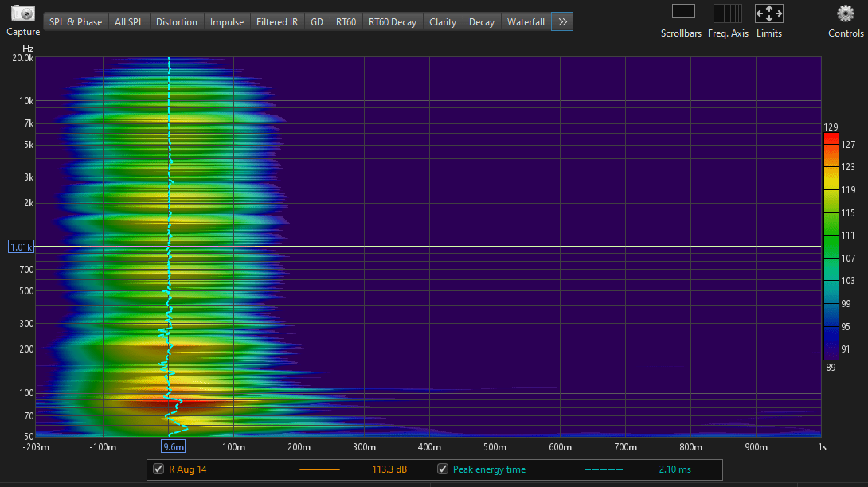Click the -203m time axis label
This screenshot has width=868, height=487.
coord(36,447)
